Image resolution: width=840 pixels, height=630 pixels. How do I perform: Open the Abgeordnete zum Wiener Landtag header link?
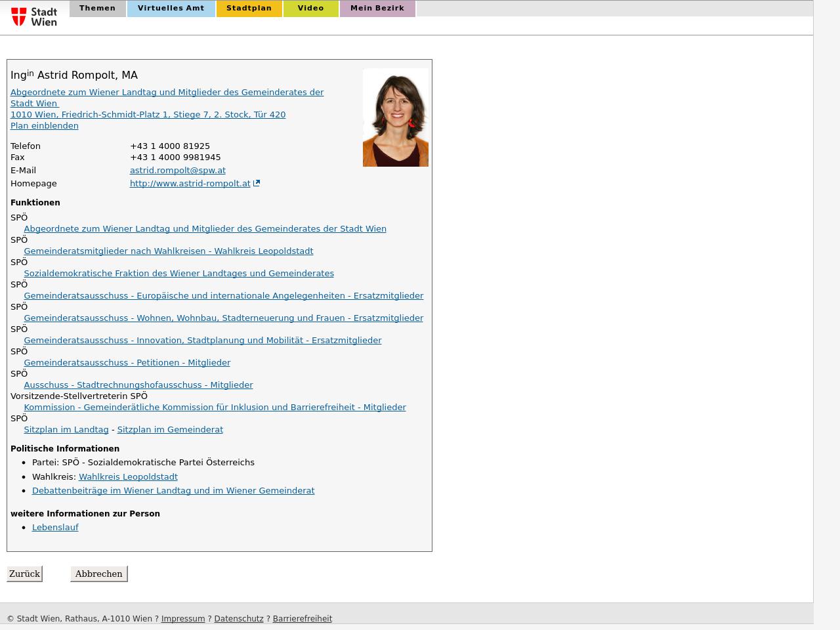tap(167, 98)
